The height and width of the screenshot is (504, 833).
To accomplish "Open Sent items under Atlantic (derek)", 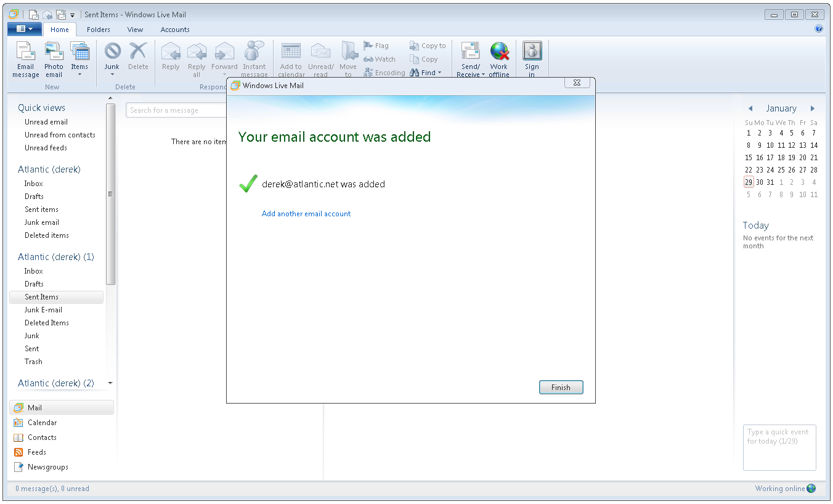I will (41, 209).
